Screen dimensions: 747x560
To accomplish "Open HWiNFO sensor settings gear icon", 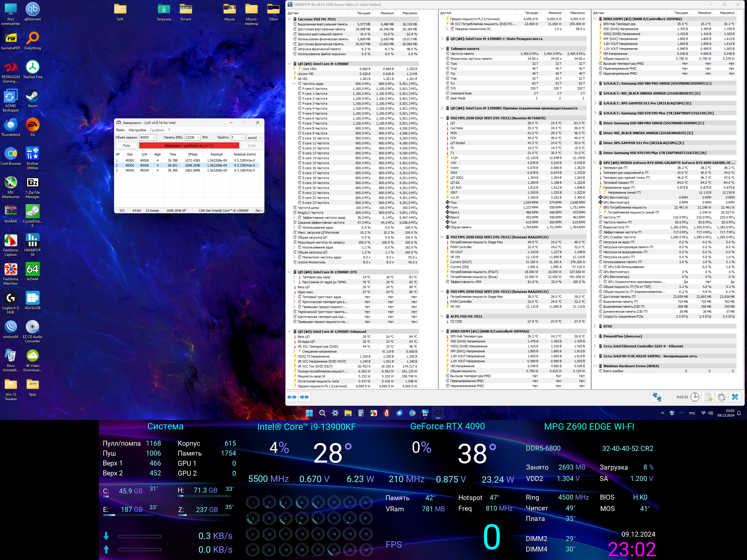I will 721,397.
